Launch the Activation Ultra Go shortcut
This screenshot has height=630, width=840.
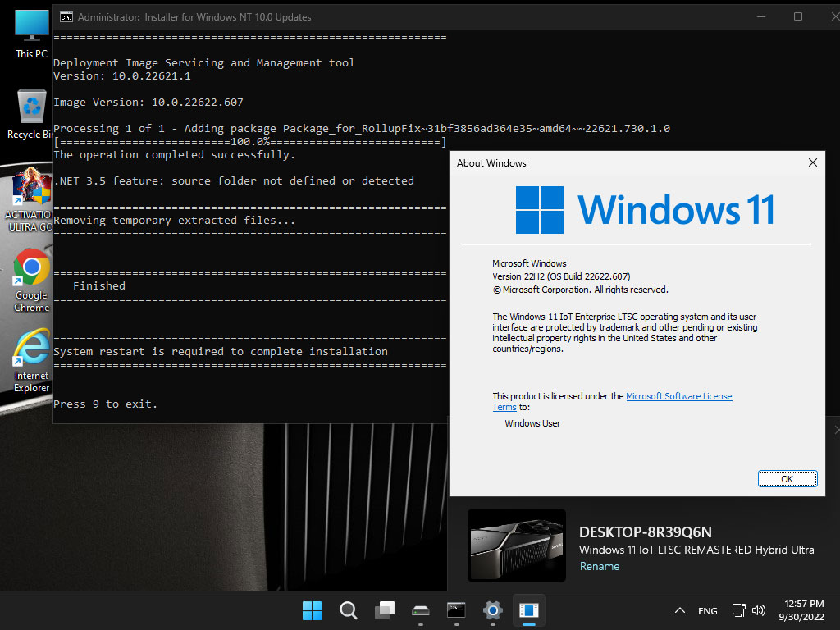click(x=30, y=201)
